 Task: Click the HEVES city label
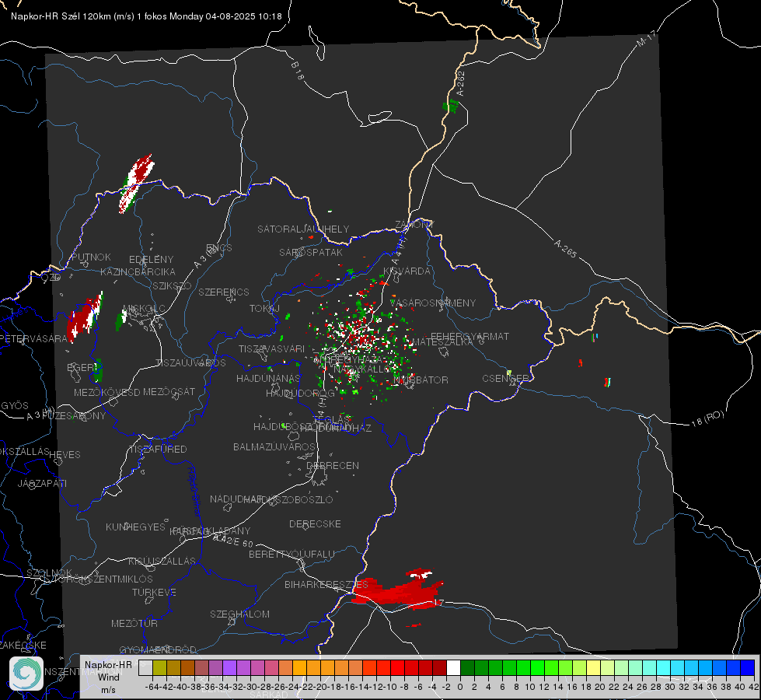pos(65,455)
